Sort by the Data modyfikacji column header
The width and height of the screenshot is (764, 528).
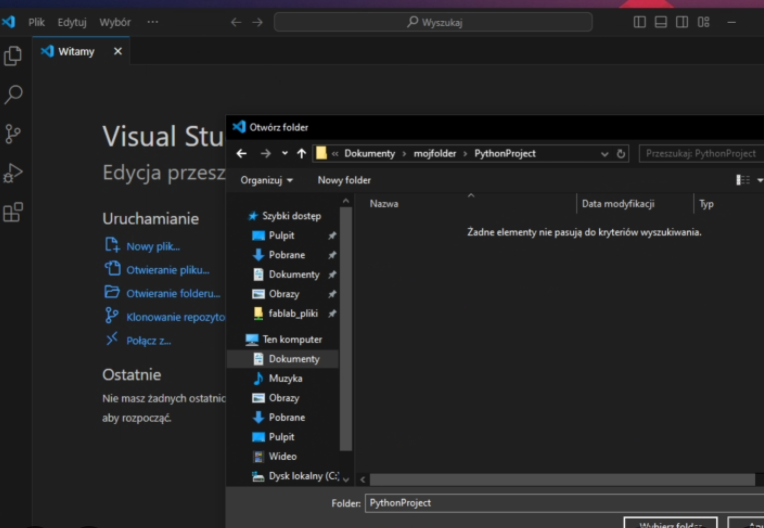618,204
